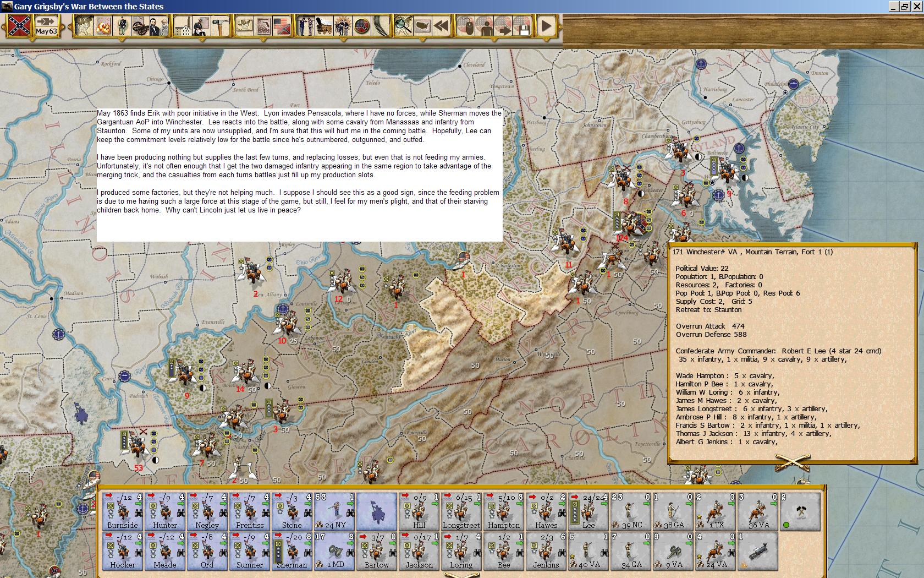Click the cannon artillery toolbar icon
The image size is (924, 578).
[x=140, y=26]
